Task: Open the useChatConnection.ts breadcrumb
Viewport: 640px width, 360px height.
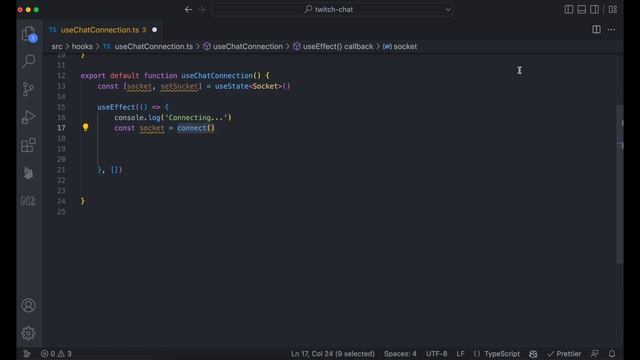Action: click(x=148, y=47)
